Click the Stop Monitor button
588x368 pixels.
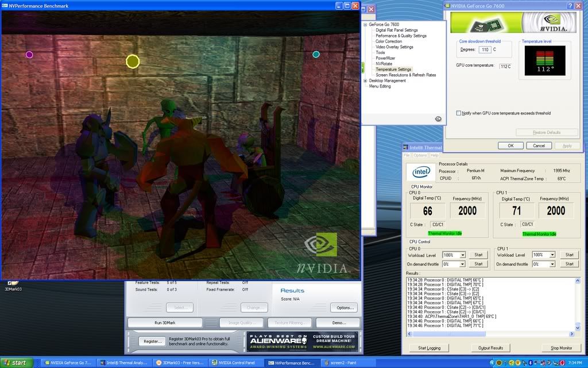tap(561, 348)
